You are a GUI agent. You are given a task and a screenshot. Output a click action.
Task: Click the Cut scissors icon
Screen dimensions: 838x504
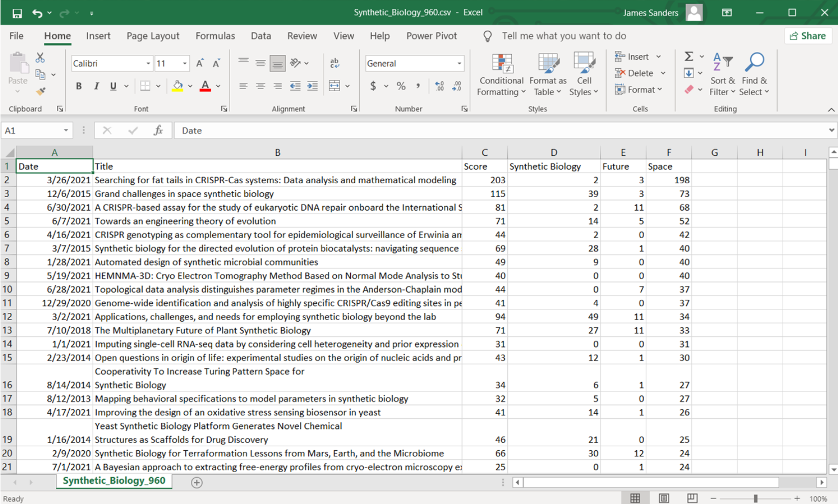point(40,58)
